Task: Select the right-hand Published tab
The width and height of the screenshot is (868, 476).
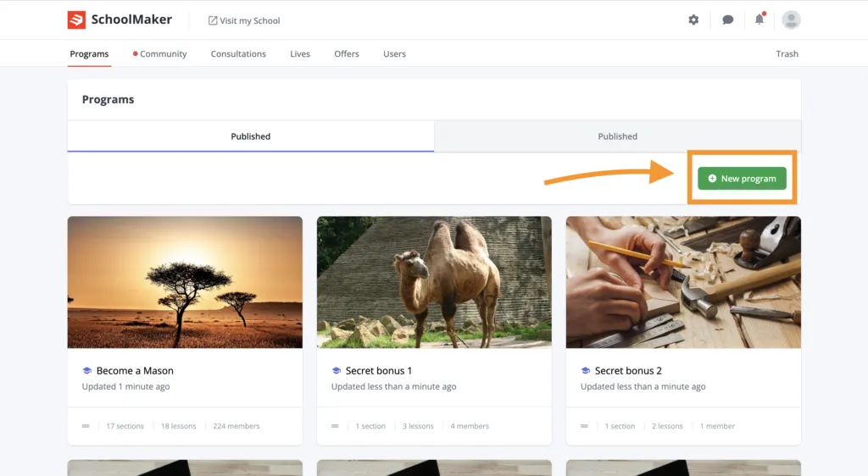Action: click(617, 136)
